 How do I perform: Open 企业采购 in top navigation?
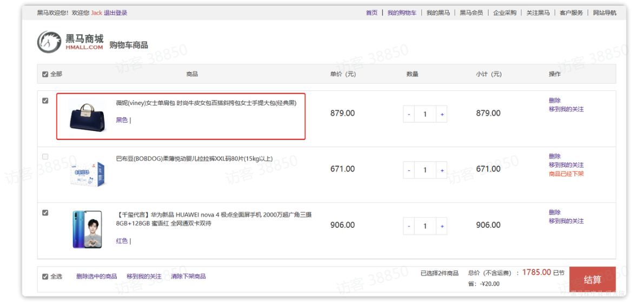504,13
